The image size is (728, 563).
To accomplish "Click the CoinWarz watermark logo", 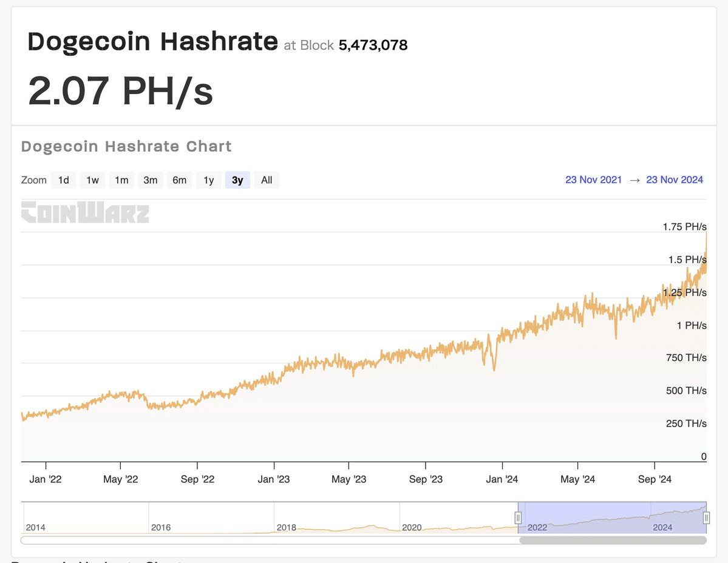I will (x=85, y=212).
